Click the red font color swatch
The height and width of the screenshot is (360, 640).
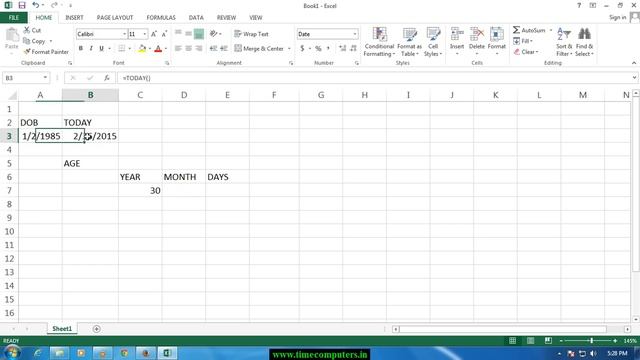tap(158, 49)
